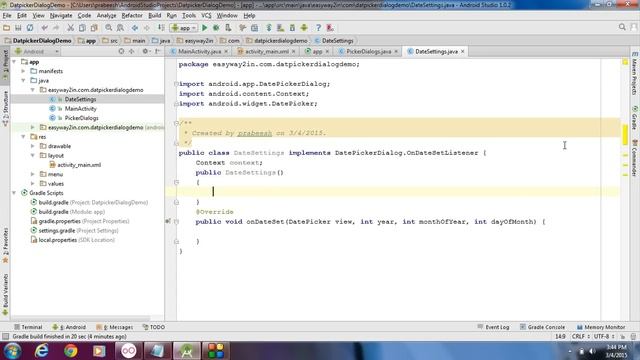Screen dimensions: 640x360
Task: Select local.properties file
Action: (76, 240)
